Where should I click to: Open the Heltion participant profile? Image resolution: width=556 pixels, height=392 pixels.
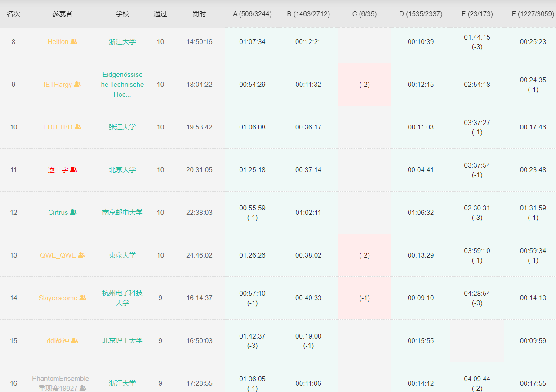(x=58, y=42)
